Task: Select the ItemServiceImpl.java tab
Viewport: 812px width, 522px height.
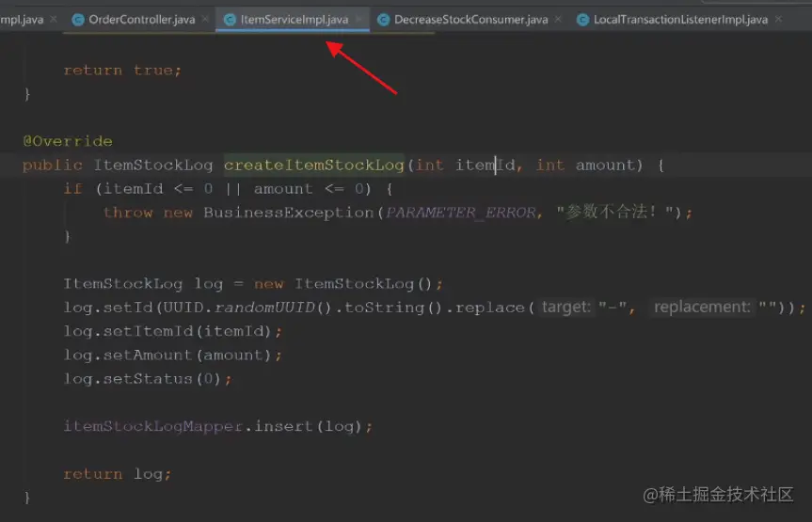Action: pos(295,20)
